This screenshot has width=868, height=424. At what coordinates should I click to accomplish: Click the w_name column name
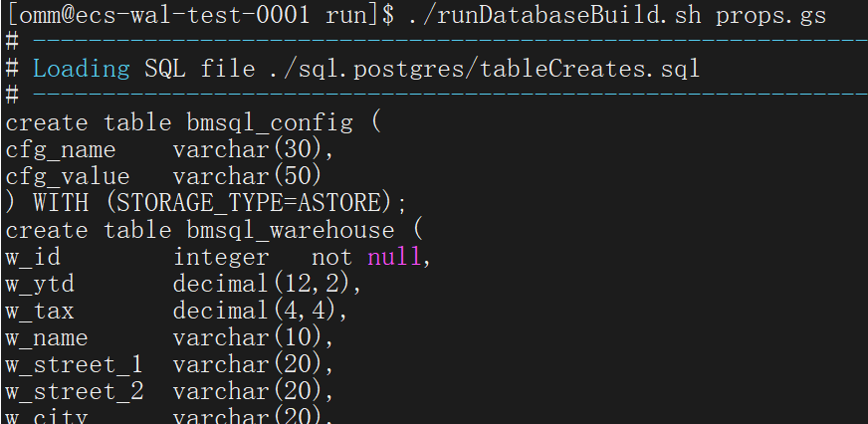(x=47, y=337)
